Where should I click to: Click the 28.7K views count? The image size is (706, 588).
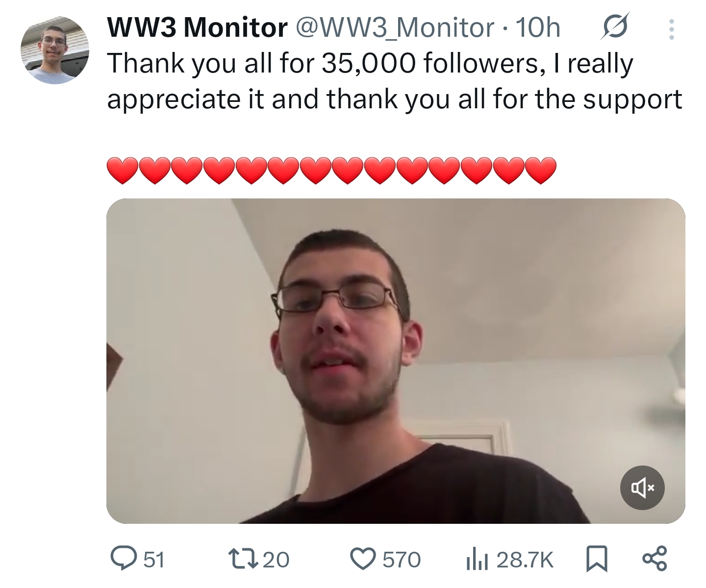(525, 560)
